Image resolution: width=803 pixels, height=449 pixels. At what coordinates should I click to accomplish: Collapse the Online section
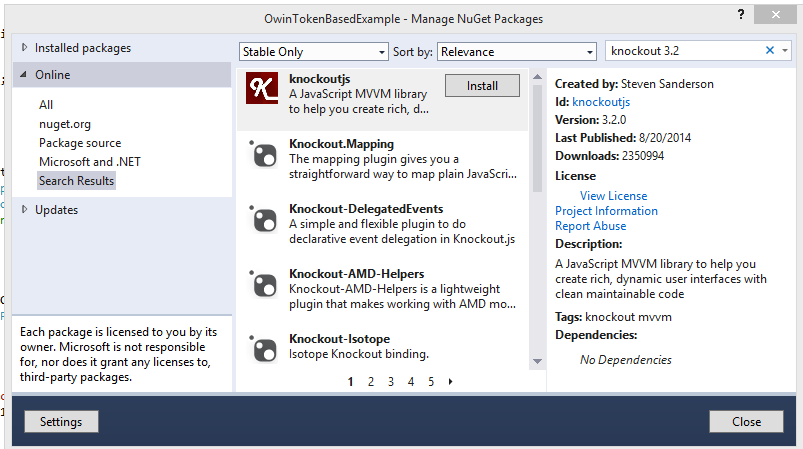25,75
